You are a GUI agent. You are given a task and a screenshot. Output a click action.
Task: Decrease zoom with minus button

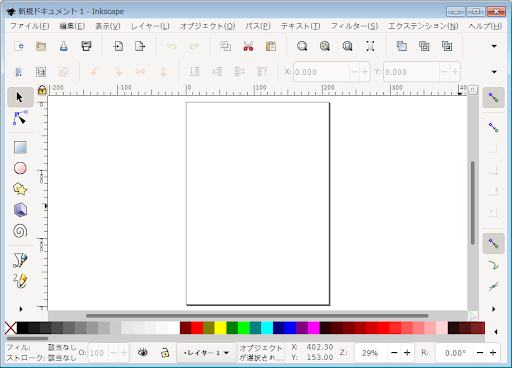pyautogui.click(x=394, y=353)
